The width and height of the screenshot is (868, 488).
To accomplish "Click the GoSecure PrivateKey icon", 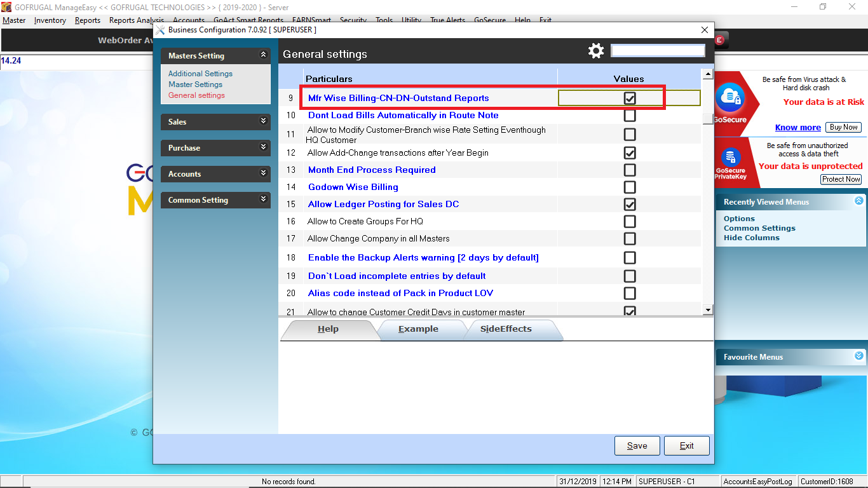I will pos(731,156).
